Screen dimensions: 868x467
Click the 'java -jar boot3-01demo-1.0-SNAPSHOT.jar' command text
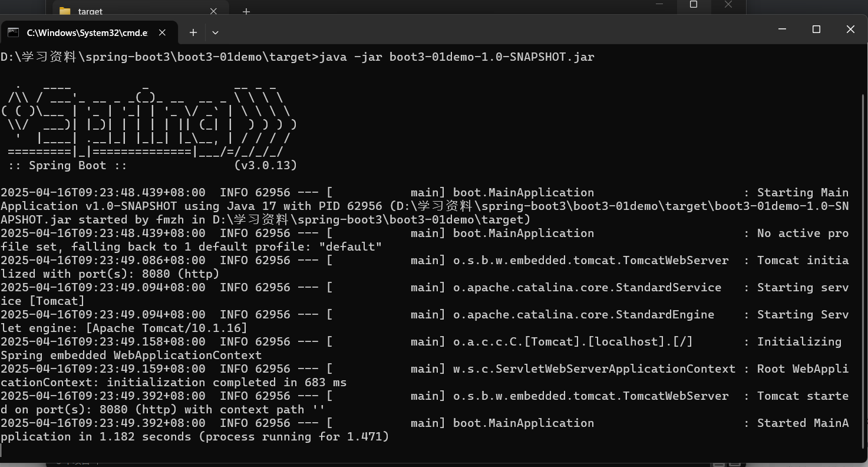click(457, 57)
